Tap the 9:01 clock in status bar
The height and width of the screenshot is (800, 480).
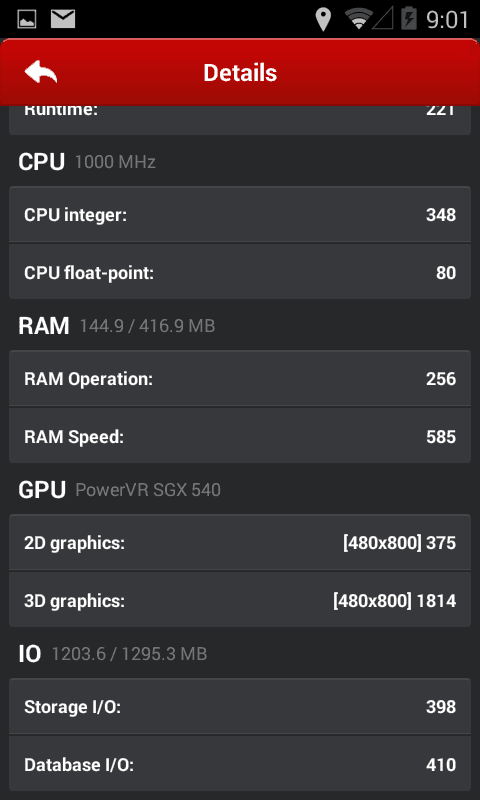click(447, 20)
